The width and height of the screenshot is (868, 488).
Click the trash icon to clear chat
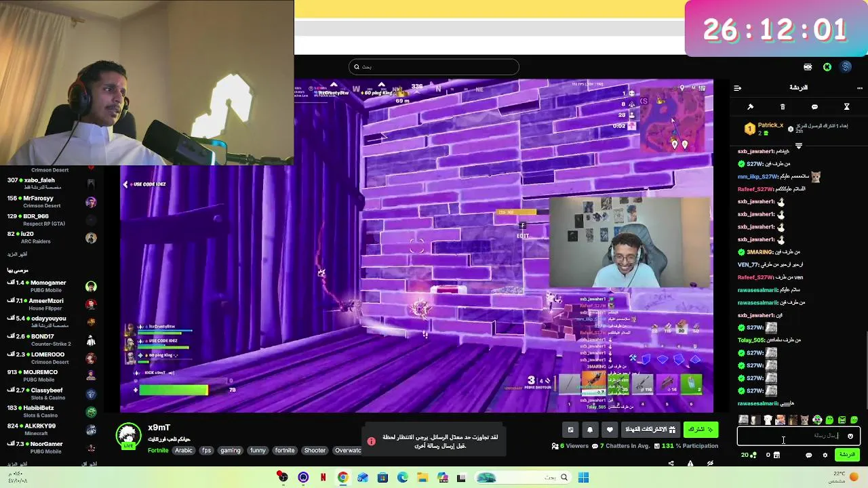point(783,107)
